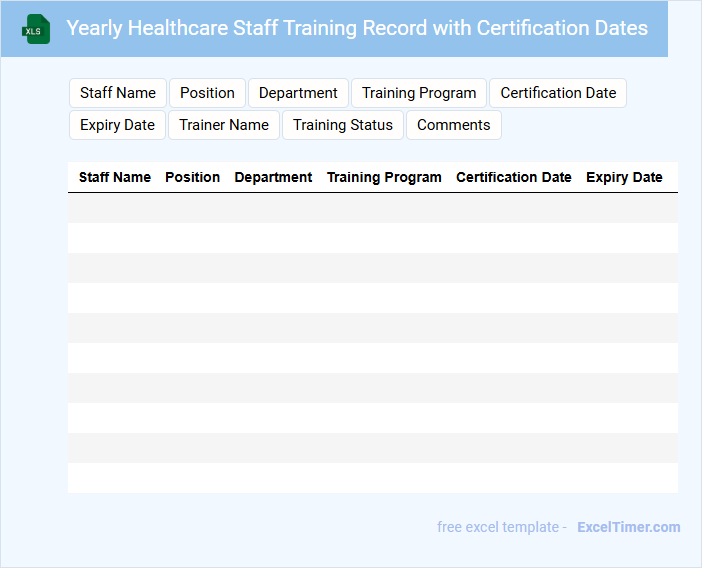Click the green XLS file icon
The height and width of the screenshot is (568, 702).
coord(35,29)
